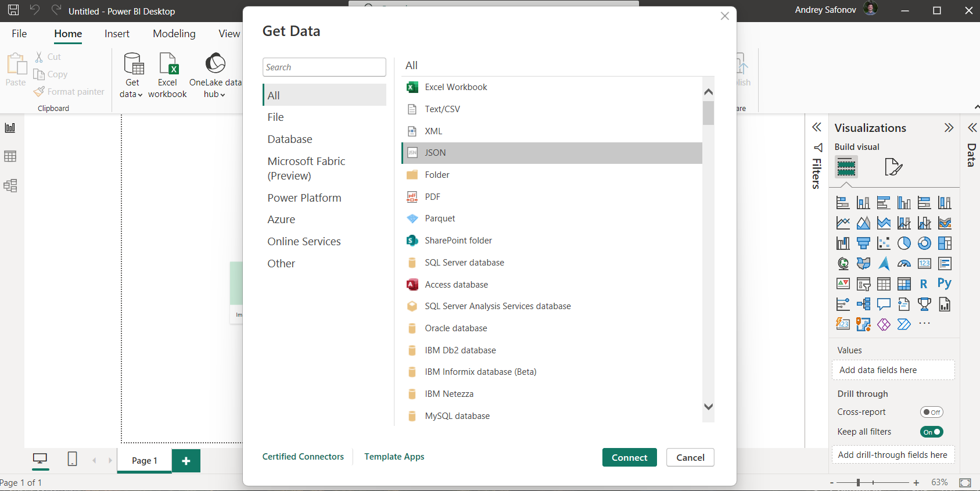The height and width of the screenshot is (491, 980).
Task: Select the Waterfall chart visual
Action: pos(843,243)
